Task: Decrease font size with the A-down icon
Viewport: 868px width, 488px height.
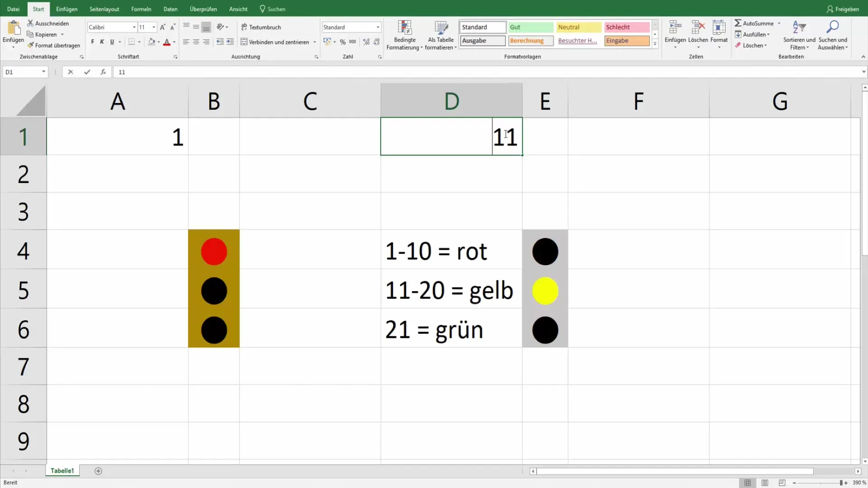Action: point(173,27)
